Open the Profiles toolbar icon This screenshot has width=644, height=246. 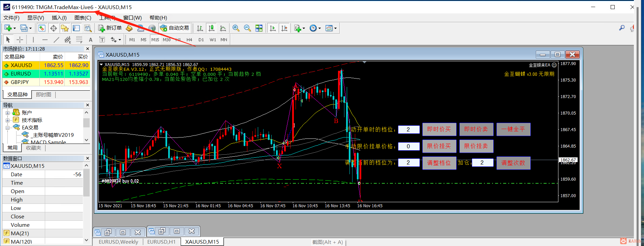click(23, 28)
